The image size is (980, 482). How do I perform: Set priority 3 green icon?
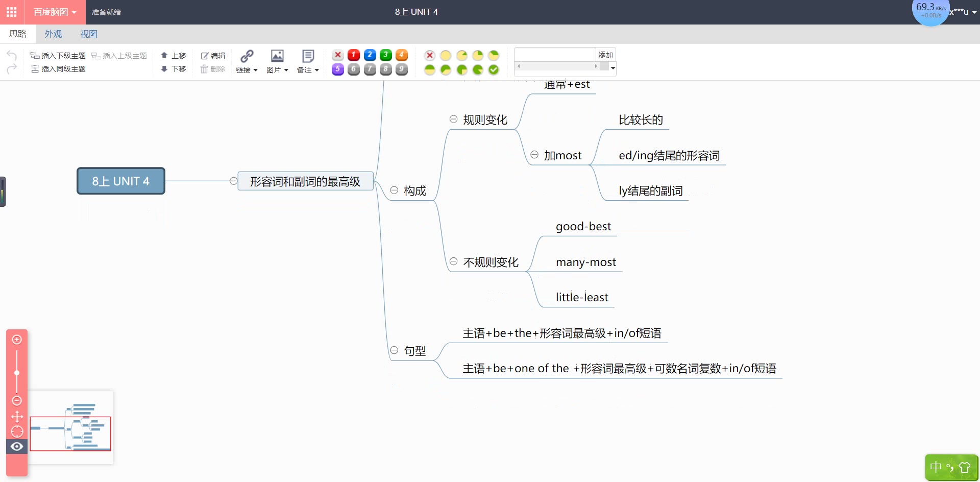(386, 55)
